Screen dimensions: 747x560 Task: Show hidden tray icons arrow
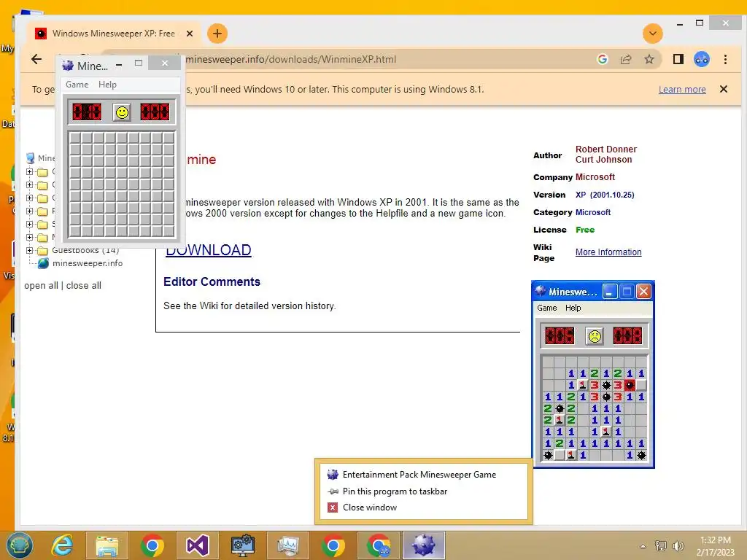[643, 546]
